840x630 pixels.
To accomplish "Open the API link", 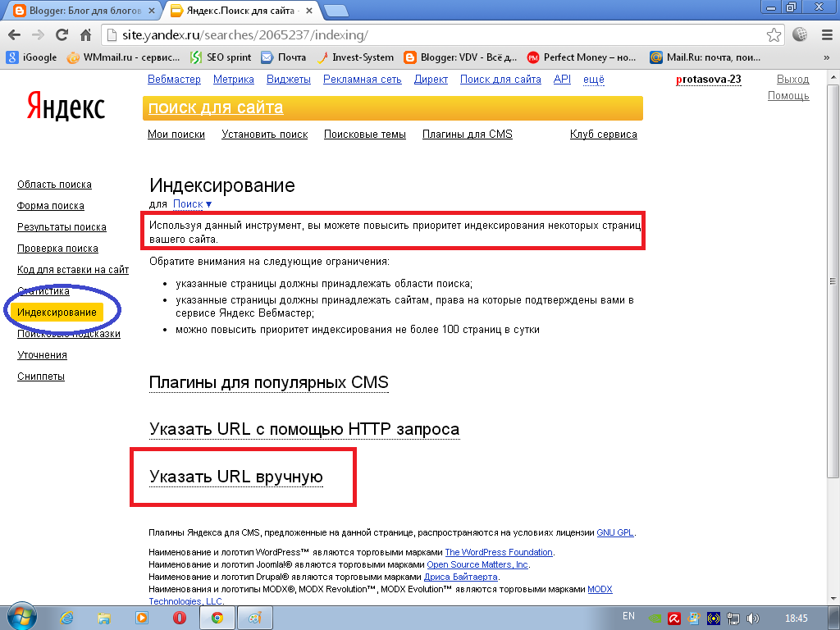I will (x=562, y=80).
